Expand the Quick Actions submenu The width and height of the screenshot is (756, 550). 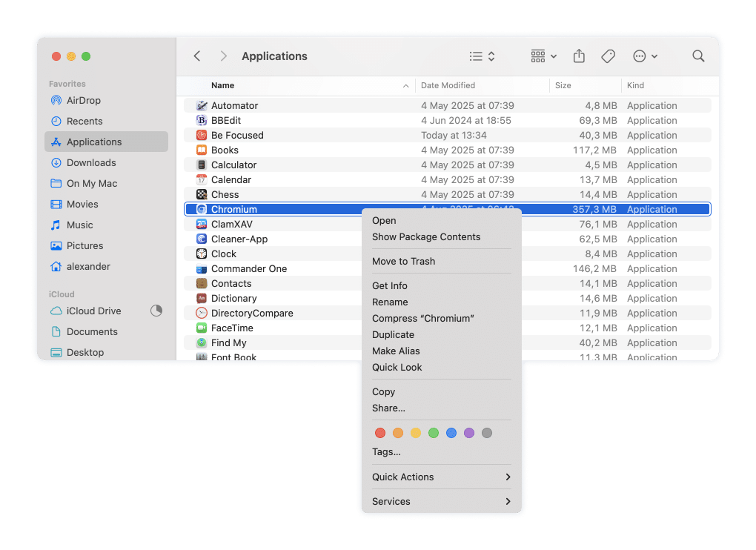point(441,477)
